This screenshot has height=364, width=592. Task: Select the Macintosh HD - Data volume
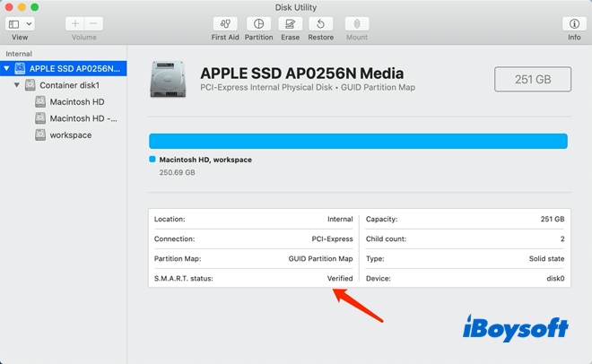pos(83,118)
